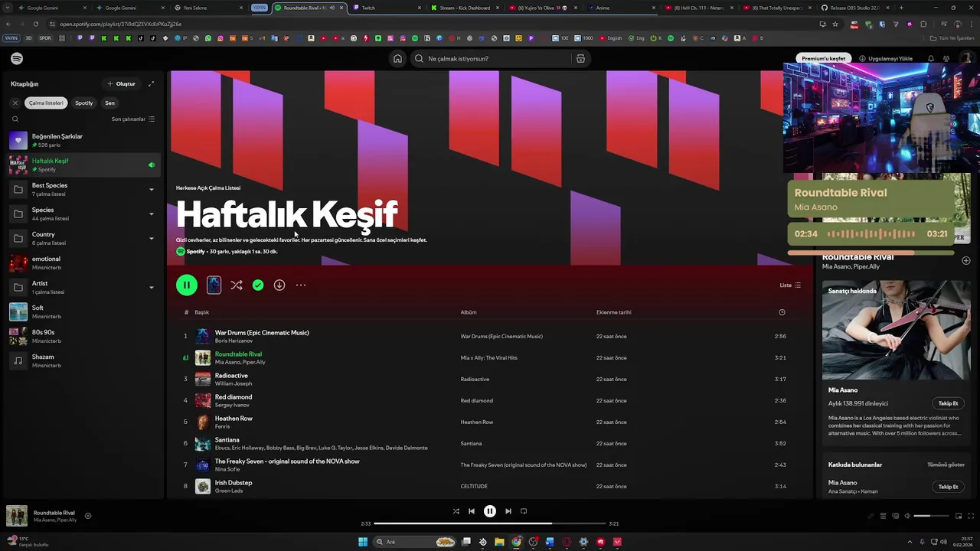Toggle the Spotify filter chip
Viewport: 980px width, 551px height.
pos(84,103)
